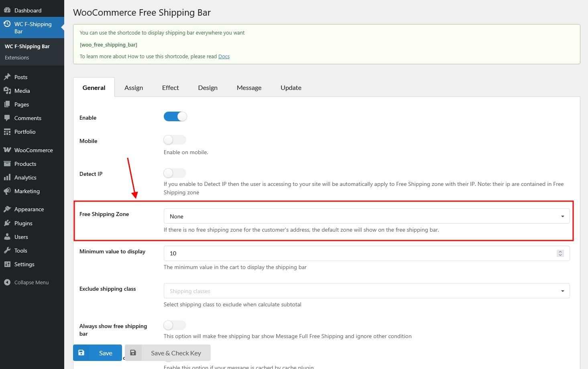This screenshot has width=588, height=369.
Task: Click the Marketing megaphone icon
Action: click(7, 191)
